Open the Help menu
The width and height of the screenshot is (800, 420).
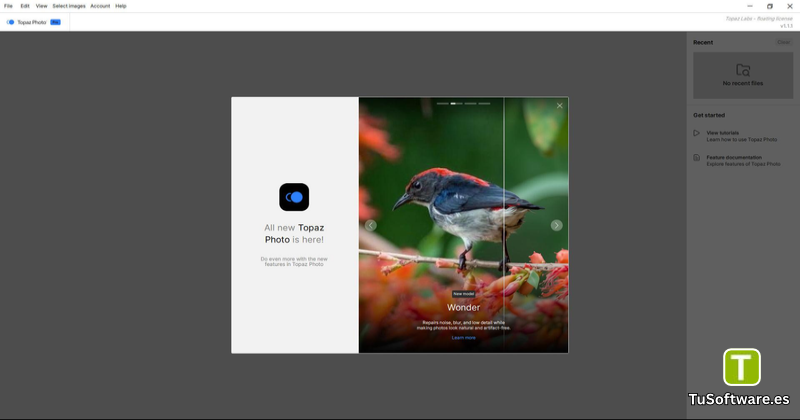point(120,6)
